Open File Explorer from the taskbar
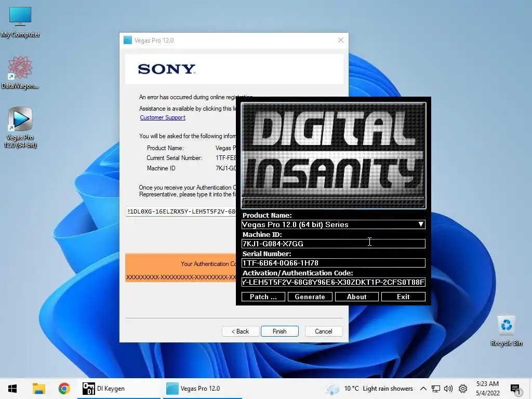 pos(38,389)
